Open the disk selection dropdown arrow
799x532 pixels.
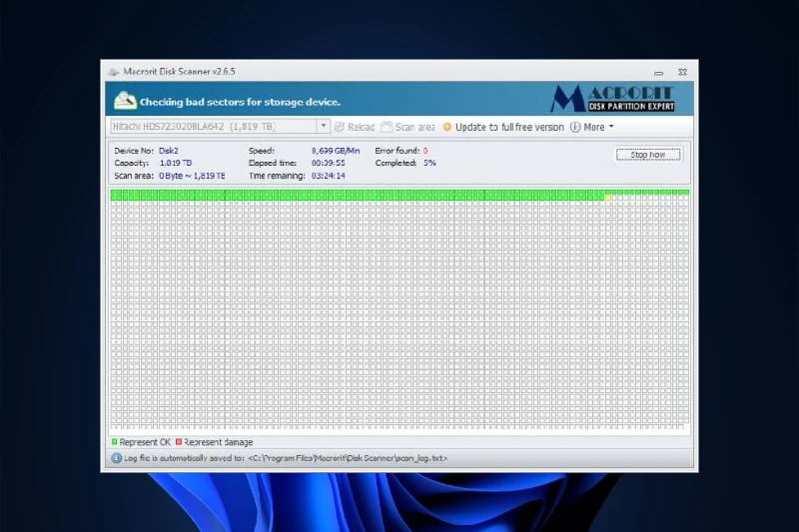(x=323, y=126)
